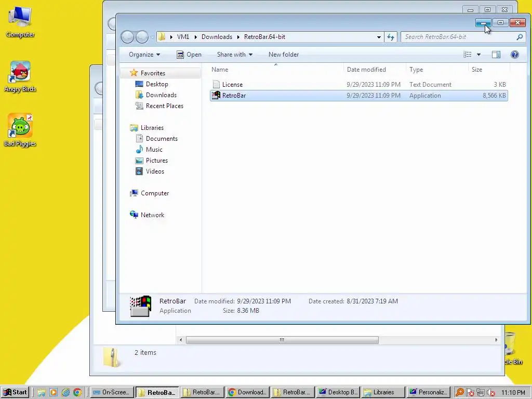532x399 pixels.
Task: Switch to Chrome Download taskbar button
Action: click(x=248, y=392)
